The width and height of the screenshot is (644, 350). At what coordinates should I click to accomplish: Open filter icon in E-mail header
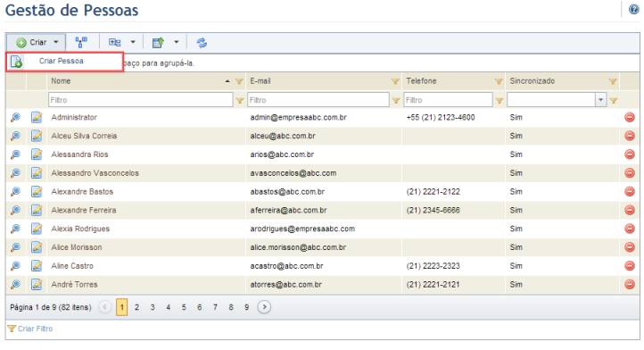tap(395, 81)
